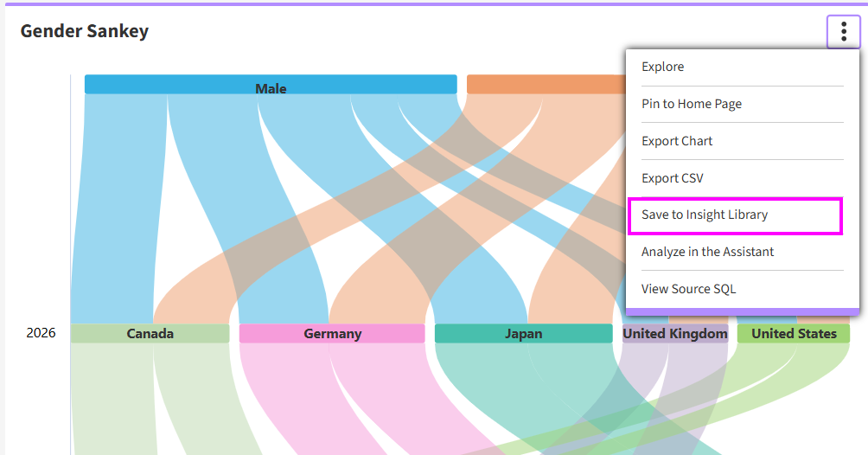Select the teal Japan node
This screenshot has height=455, width=868.
(523, 334)
